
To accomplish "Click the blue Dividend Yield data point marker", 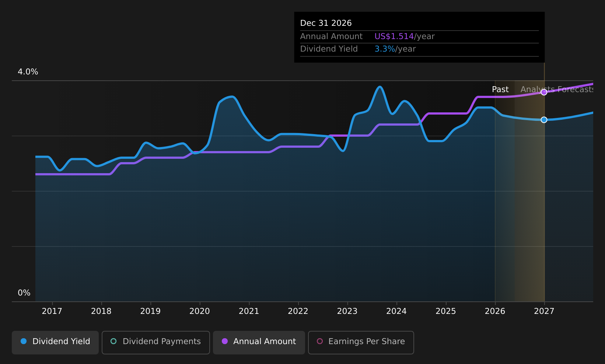I will click(x=544, y=120).
